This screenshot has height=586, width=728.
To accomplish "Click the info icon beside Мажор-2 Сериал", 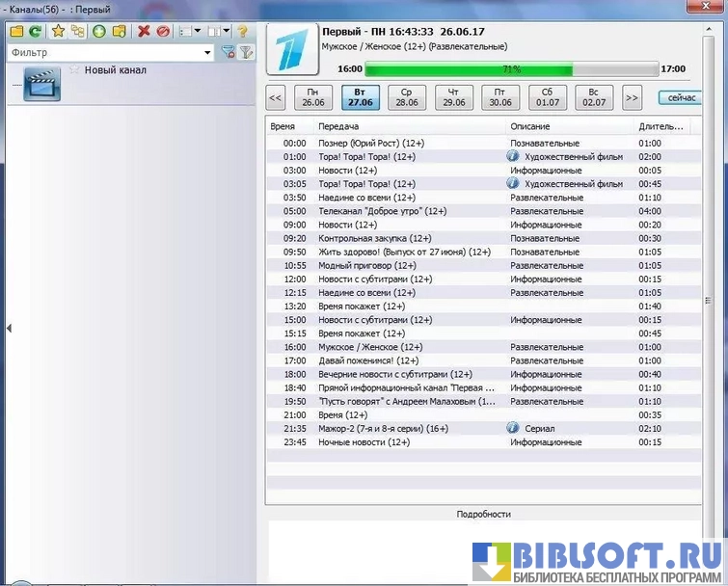I will point(513,427).
